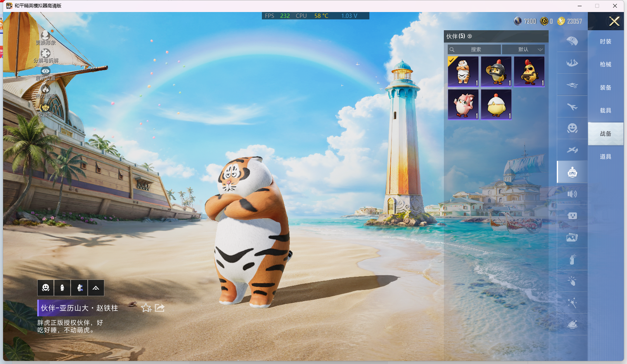The width and height of the screenshot is (627, 364).
Task: Switch to the 时装 tab
Action: click(x=606, y=41)
